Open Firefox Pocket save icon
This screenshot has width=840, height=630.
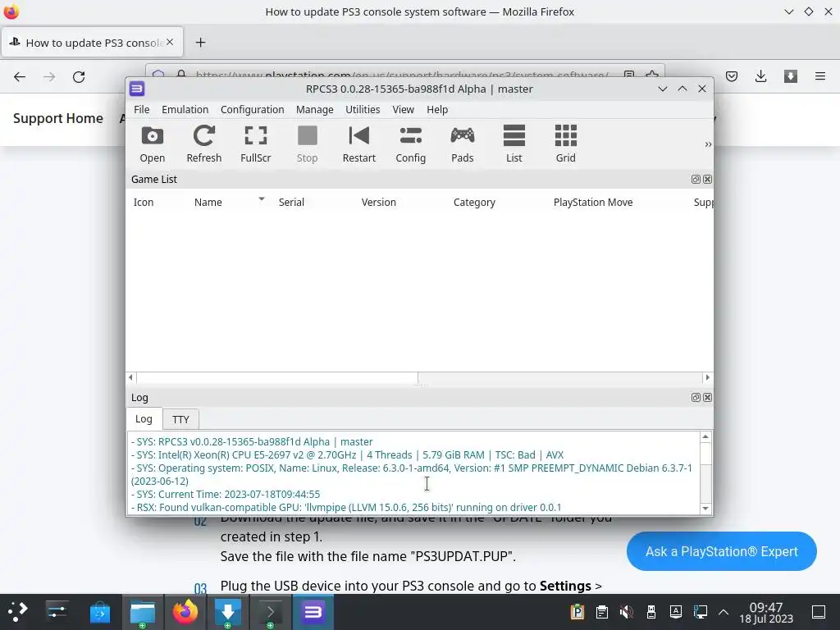(731, 76)
